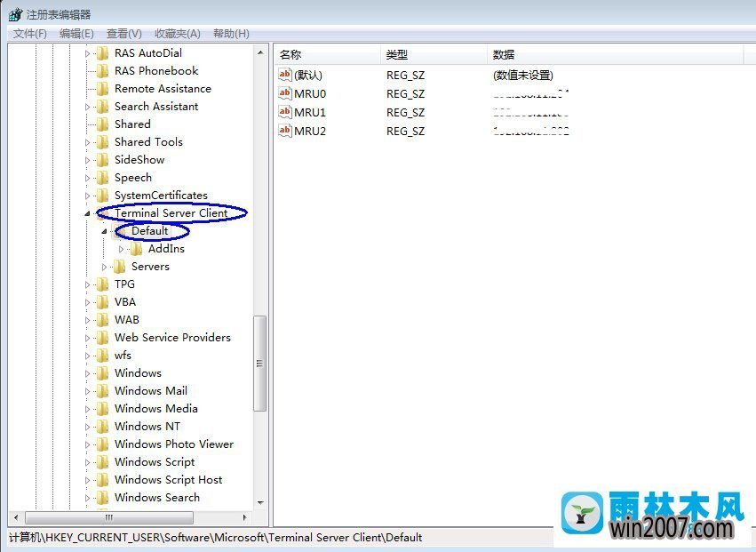This screenshot has width=756, height=552.
Task: Click REG_SZ type of MRU1 row
Action: click(x=405, y=112)
